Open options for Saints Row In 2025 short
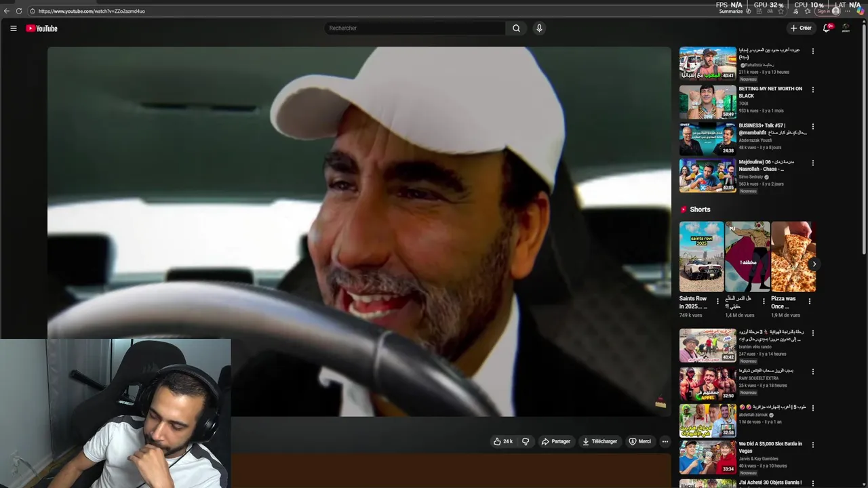The height and width of the screenshot is (488, 868). tap(717, 302)
